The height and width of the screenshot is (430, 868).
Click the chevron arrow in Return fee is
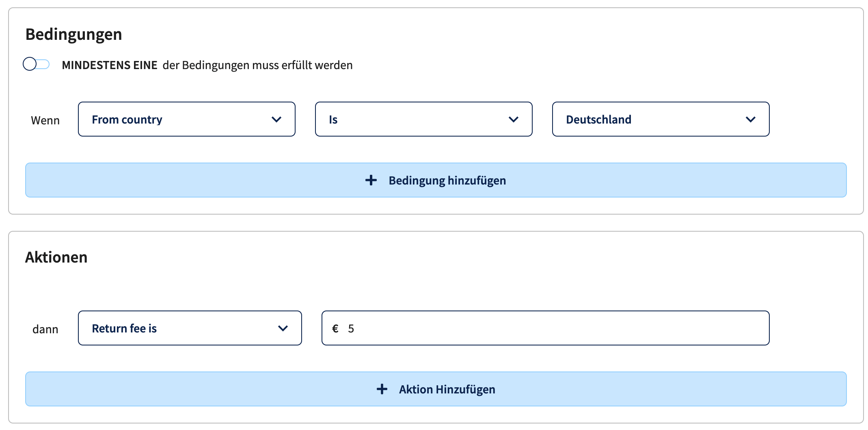coord(283,328)
